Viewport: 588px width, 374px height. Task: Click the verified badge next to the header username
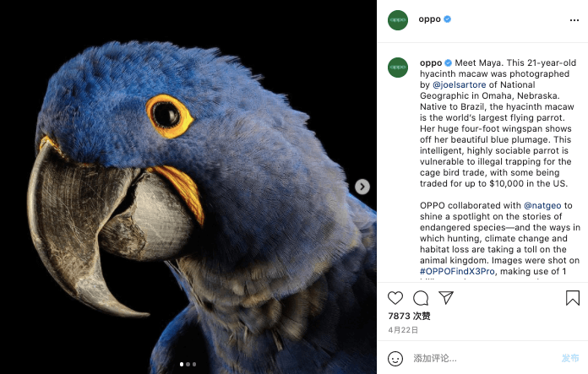(x=448, y=19)
